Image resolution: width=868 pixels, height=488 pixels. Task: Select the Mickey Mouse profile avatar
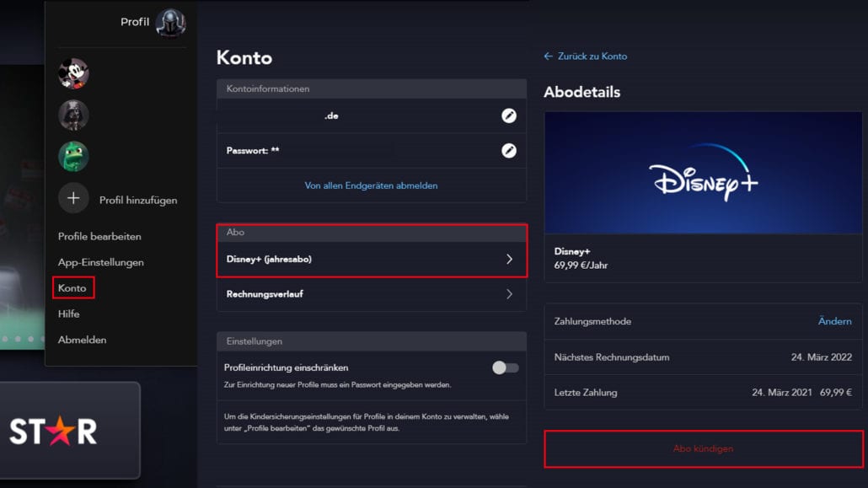point(74,73)
